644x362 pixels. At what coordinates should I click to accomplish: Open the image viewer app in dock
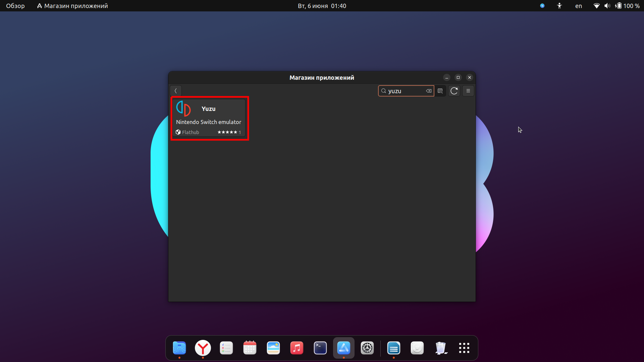273,348
